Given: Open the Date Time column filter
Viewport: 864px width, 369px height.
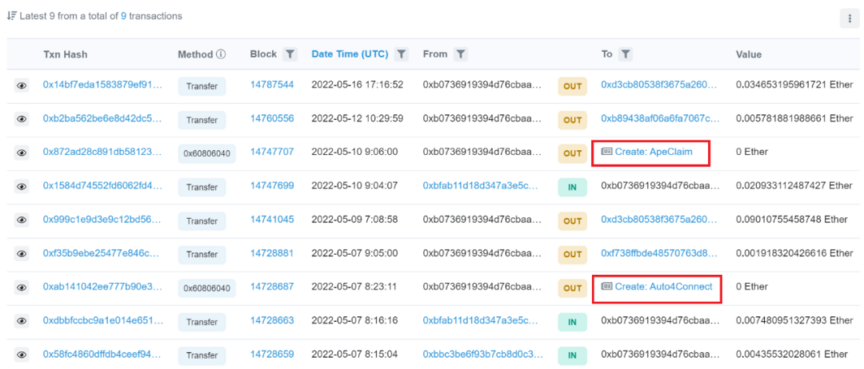Looking at the screenshot, I should pos(402,54).
